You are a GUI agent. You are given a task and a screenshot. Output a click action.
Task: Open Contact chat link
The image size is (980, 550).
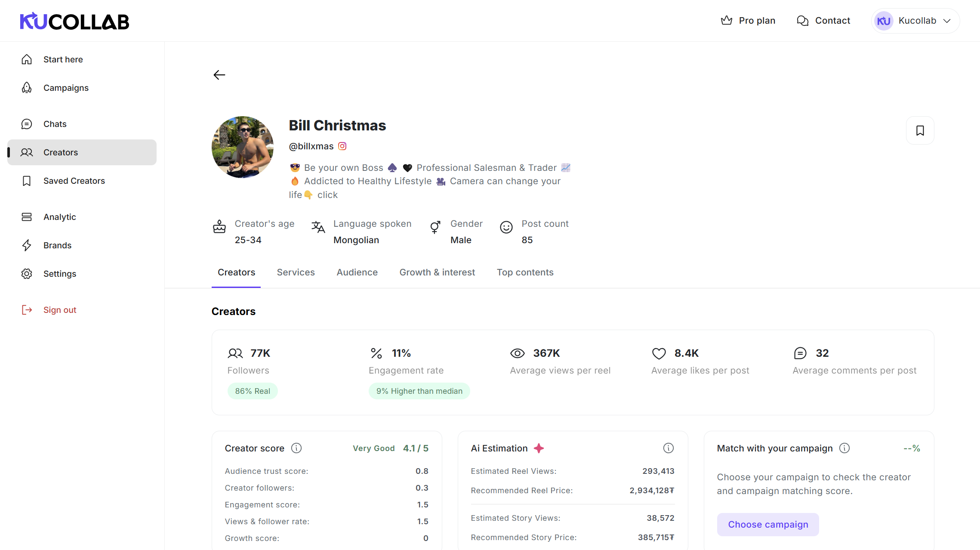click(823, 21)
